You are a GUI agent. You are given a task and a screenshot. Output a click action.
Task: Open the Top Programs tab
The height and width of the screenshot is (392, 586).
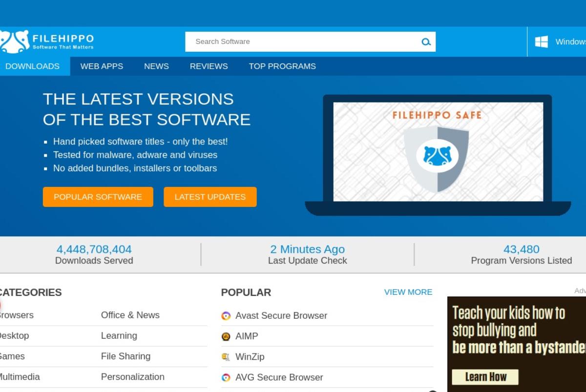(x=282, y=66)
